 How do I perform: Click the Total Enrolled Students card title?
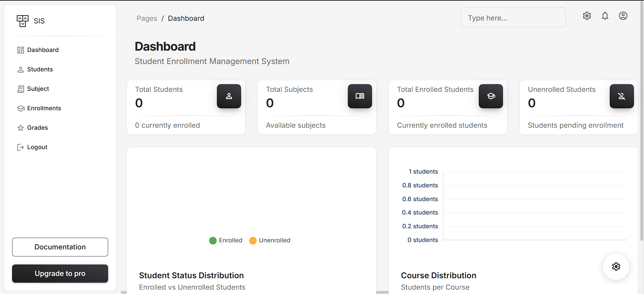pyautogui.click(x=435, y=90)
